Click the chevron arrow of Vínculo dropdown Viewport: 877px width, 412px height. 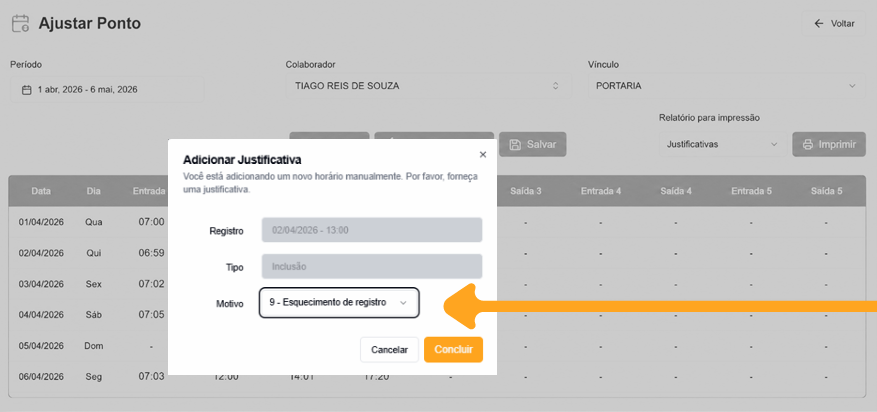click(x=852, y=86)
